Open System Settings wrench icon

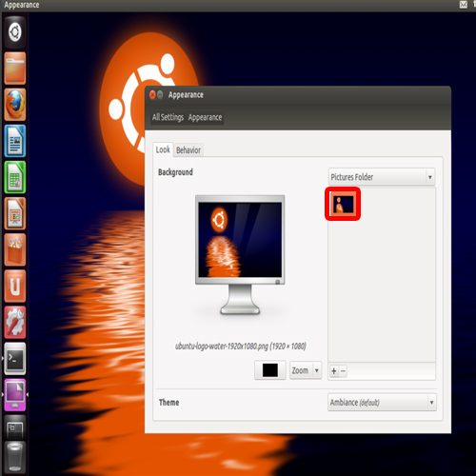(15, 322)
